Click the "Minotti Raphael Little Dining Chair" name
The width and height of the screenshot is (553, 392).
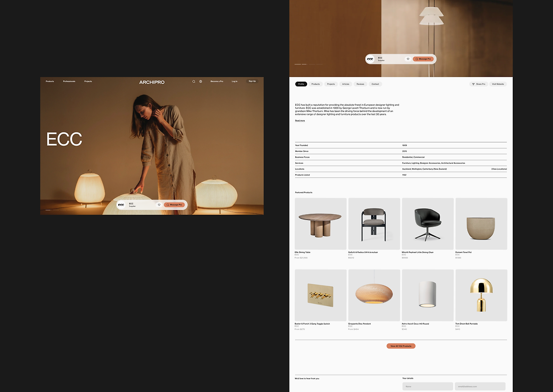coord(418,252)
